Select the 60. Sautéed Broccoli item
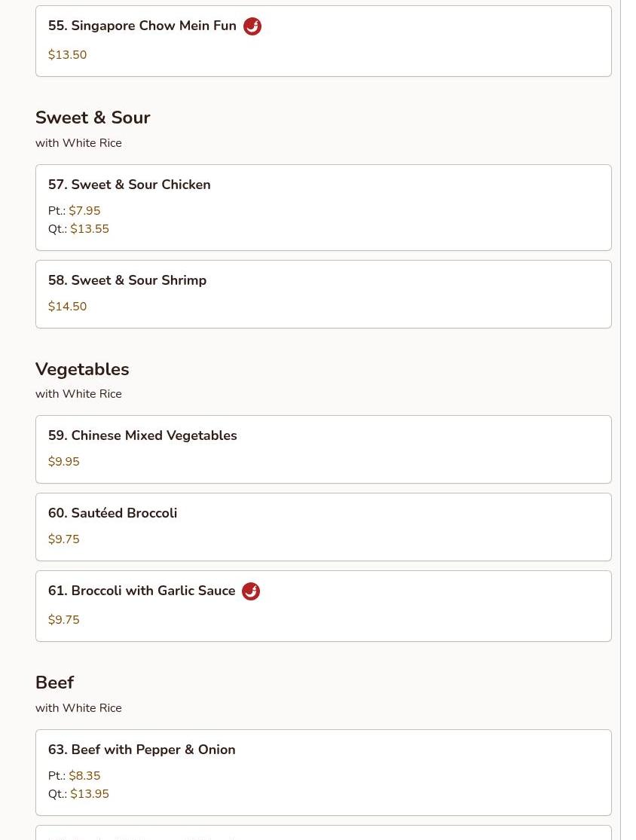The image size is (636, 840). pos(113,513)
